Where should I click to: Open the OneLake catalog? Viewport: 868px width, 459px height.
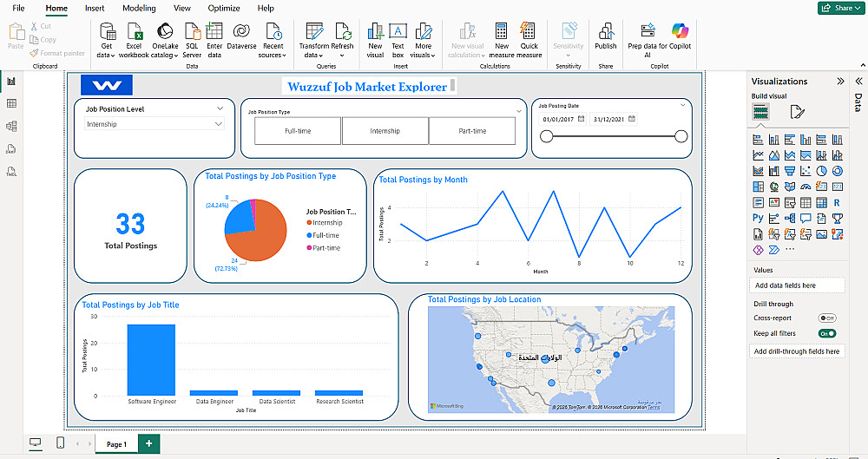[x=165, y=40]
